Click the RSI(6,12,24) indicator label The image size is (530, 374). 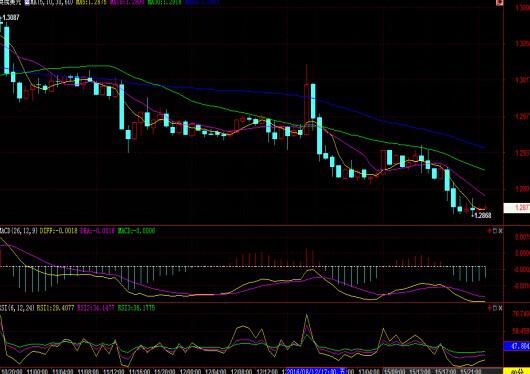click(x=17, y=308)
